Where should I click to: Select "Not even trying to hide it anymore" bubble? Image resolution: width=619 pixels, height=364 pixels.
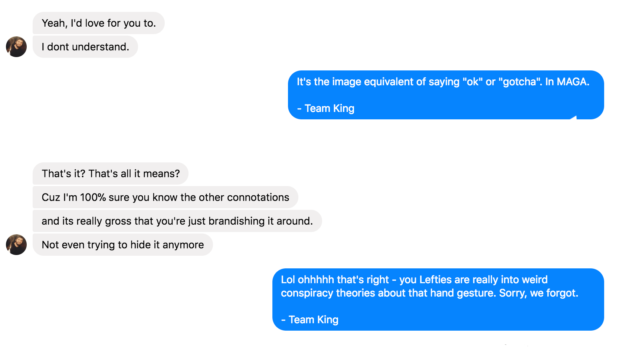coord(122,245)
